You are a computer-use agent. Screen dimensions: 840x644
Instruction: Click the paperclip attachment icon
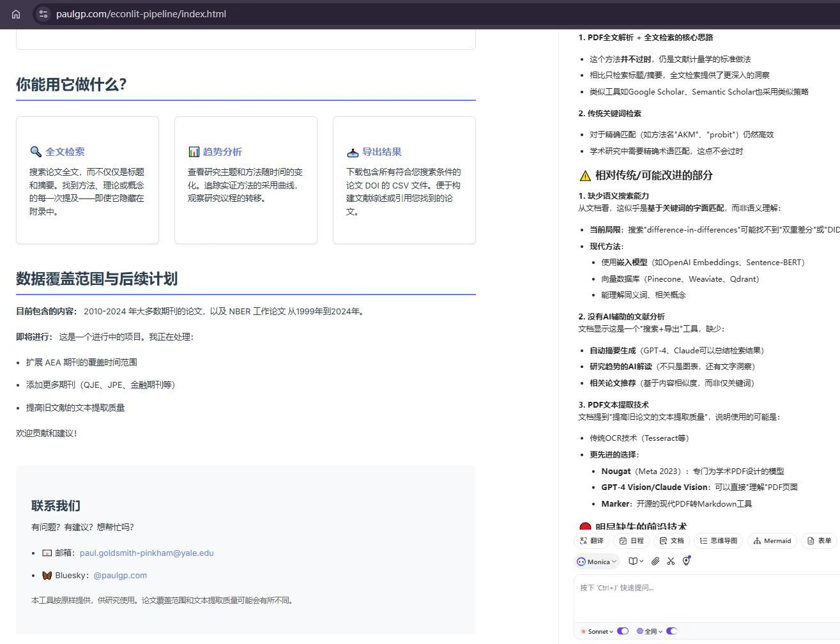pos(655,561)
